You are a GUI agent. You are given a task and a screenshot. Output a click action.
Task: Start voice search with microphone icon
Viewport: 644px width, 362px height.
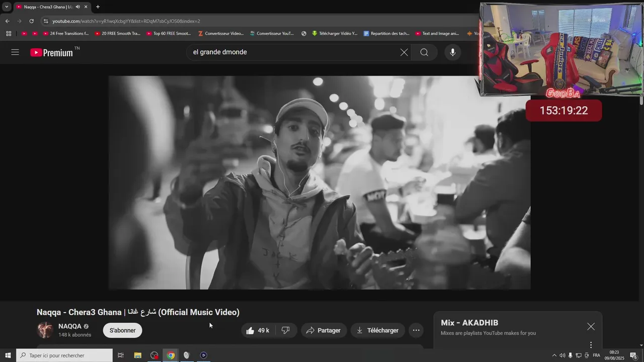[452, 52]
